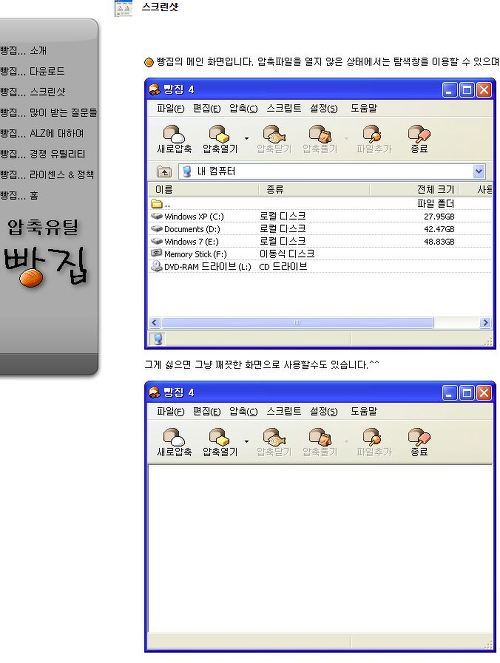Open 설정(S) menu in the drive-list window
Viewport: 500px width, 663px height.
[x=324, y=108]
